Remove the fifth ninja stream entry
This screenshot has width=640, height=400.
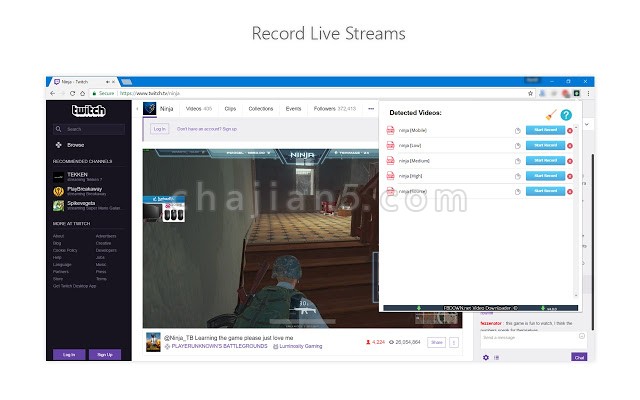click(570, 191)
